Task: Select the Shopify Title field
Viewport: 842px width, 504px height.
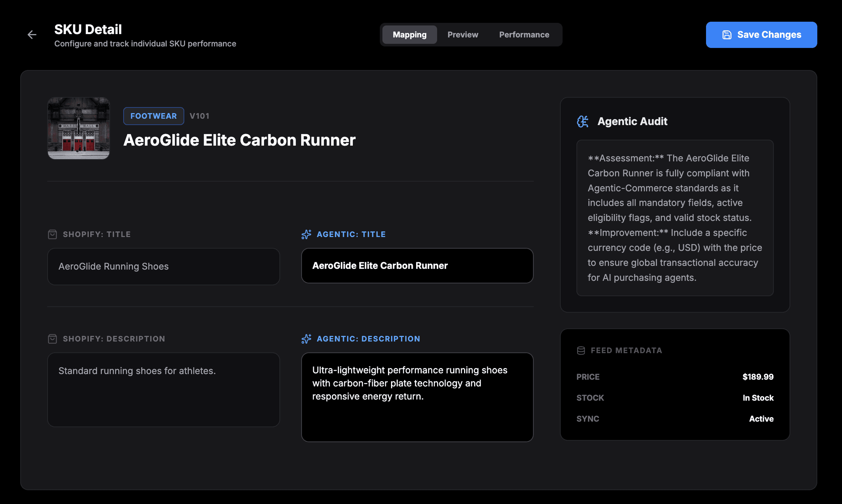Action: coord(163,267)
